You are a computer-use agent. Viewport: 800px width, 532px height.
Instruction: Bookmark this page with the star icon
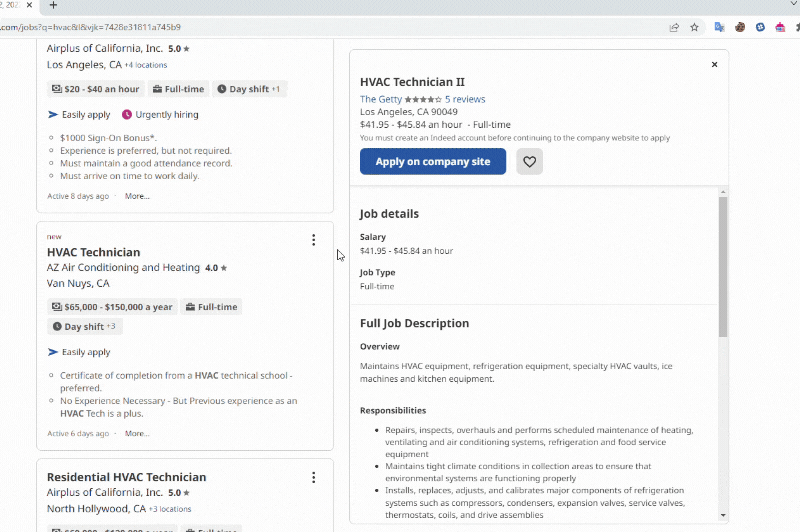(694, 27)
